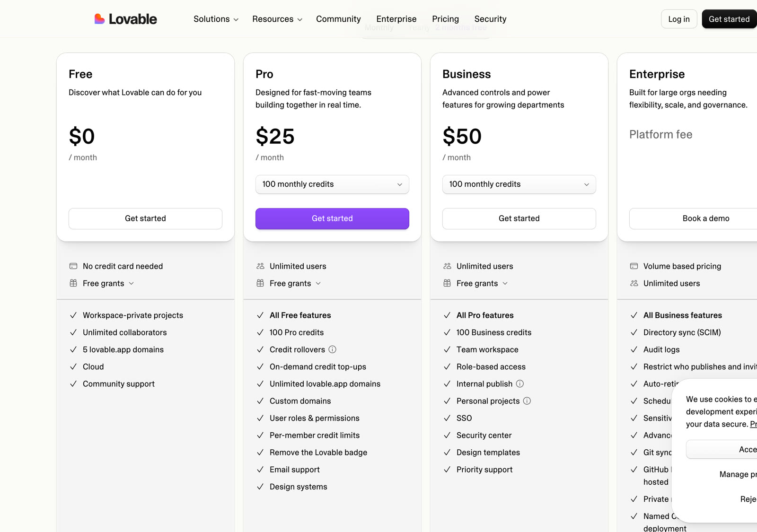Click the "Design templates" feature text
Image resolution: width=757 pixels, height=532 pixels.
[x=488, y=453]
